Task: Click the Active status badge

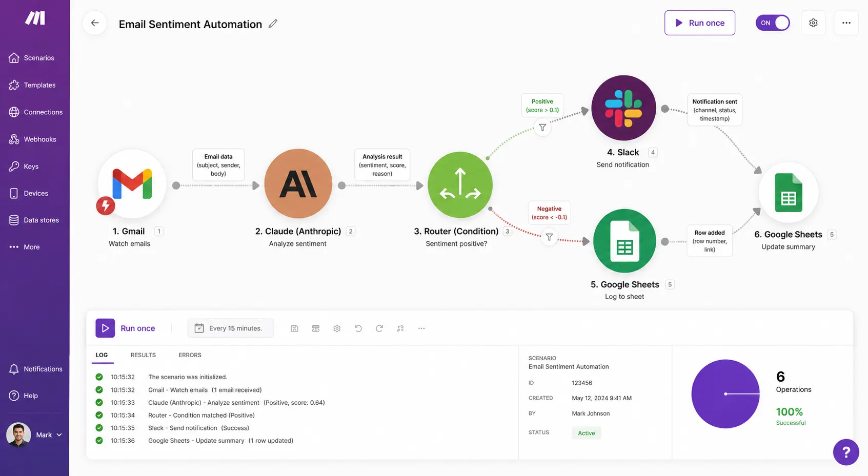Action: tap(587, 433)
